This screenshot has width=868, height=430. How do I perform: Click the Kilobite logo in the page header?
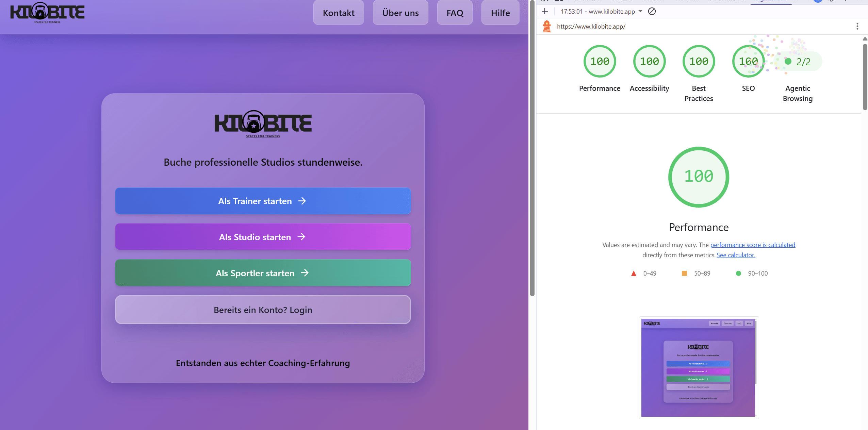tap(47, 13)
